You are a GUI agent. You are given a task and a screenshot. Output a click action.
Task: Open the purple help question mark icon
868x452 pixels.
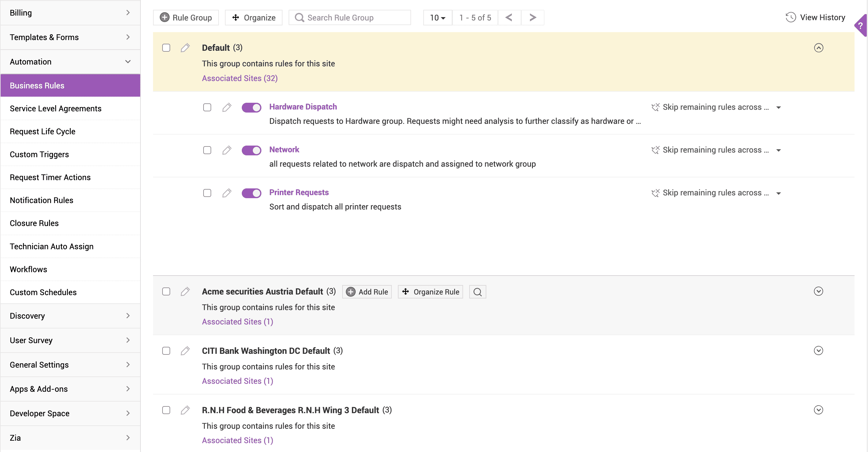tap(860, 26)
